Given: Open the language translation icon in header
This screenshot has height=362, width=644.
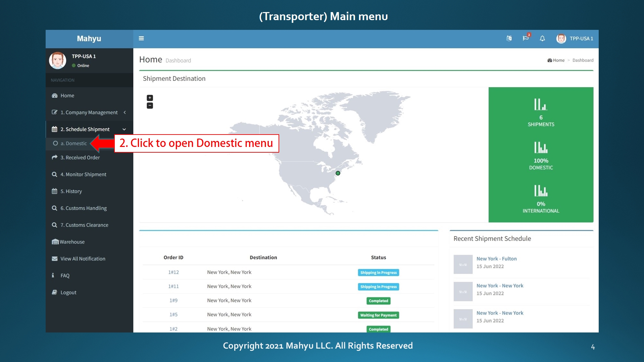Looking at the screenshot, I should tap(509, 38).
